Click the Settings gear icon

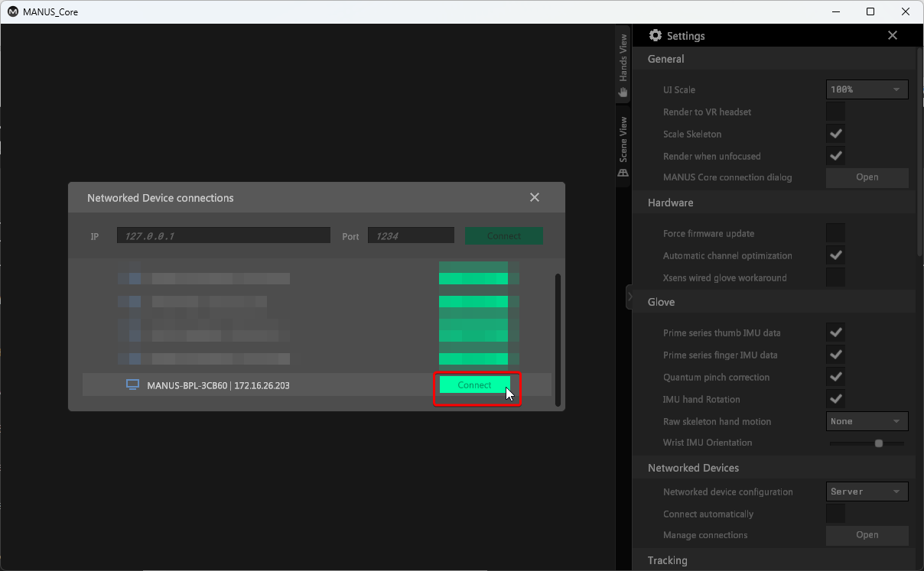point(656,36)
